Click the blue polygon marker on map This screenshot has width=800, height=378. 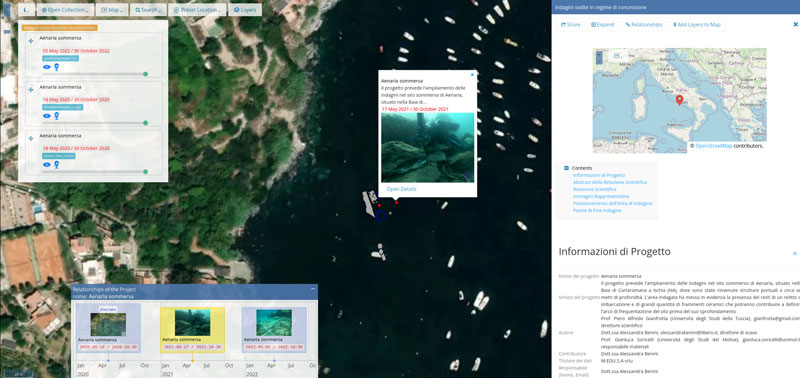381,215
